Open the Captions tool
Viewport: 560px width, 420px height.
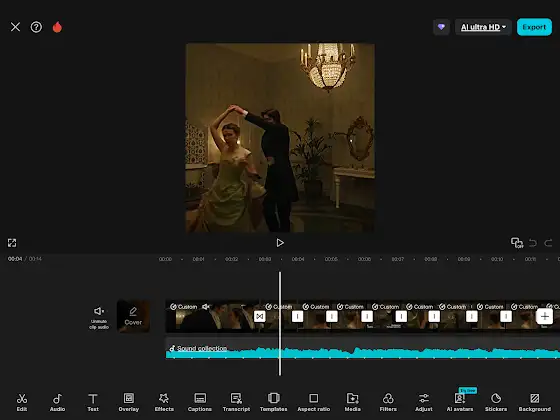coord(200,402)
